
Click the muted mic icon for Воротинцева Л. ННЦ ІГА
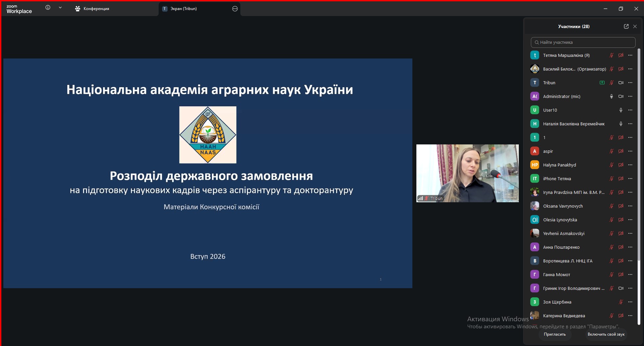click(x=612, y=261)
